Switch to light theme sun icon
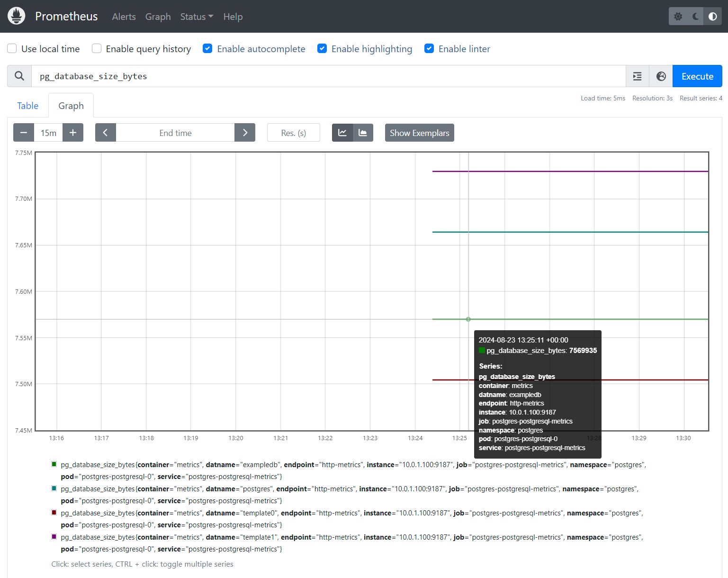This screenshot has height=578, width=728. [678, 17]
